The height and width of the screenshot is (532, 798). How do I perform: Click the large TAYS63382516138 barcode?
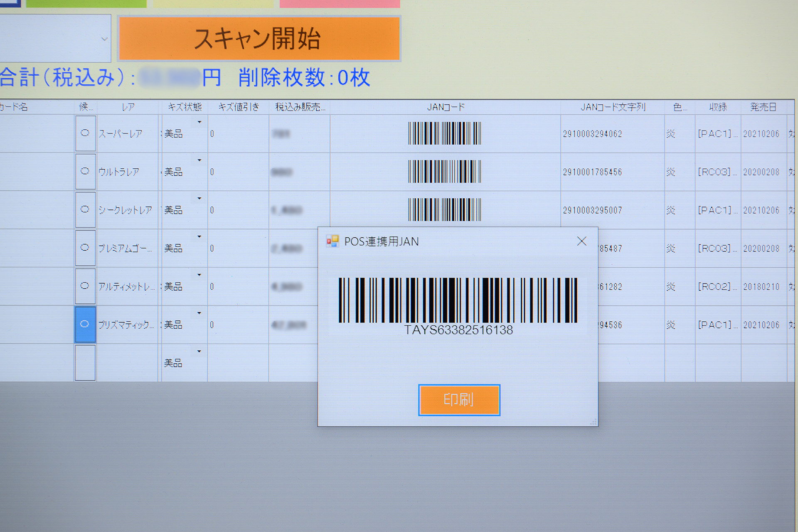(x=458, y=300)
